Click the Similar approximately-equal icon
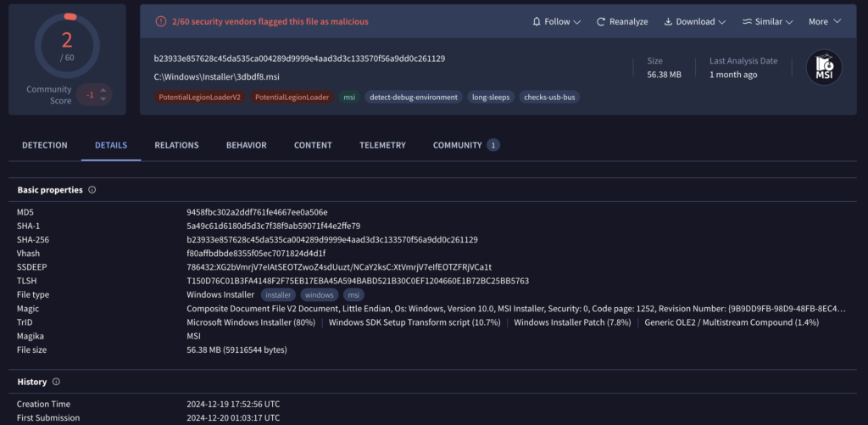 tap(748, 21)
